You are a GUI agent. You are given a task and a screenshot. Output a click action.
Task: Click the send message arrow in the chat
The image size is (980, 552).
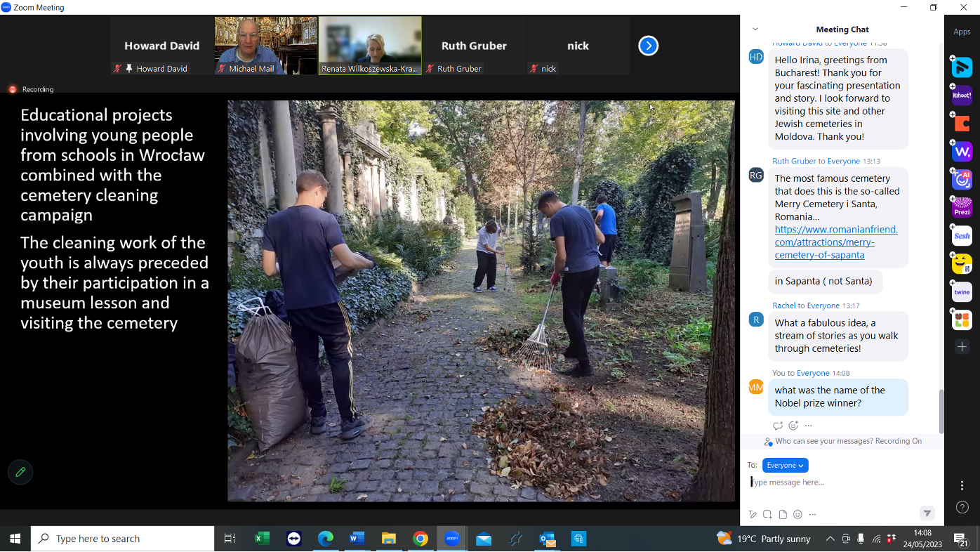tap(927, 513)
